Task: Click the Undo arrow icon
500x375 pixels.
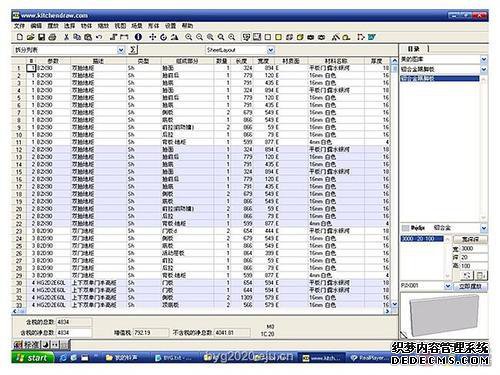Action: (99, 37)
